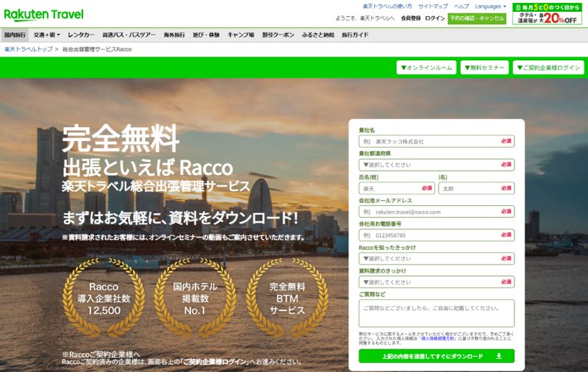Viewport: 588px width, 372px height.
Task: Select the 海外旅行 navigation item
Action: click(x=174, y=35)
